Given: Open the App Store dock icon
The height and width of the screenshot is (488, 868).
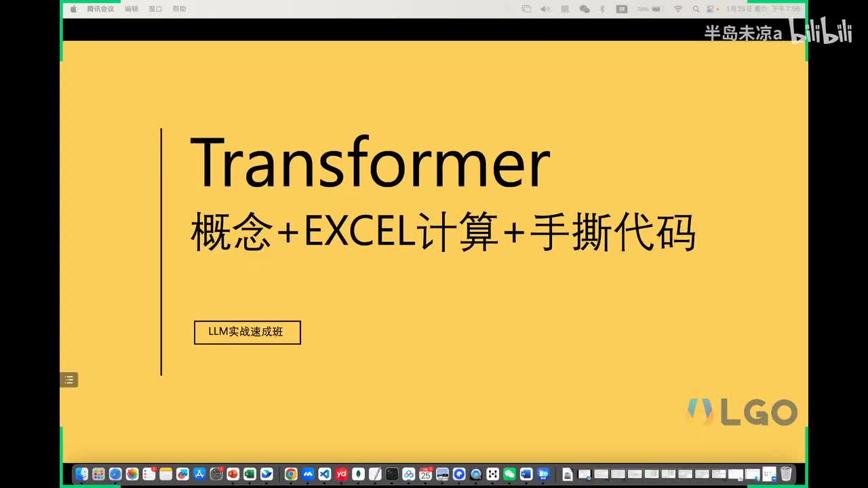Looking at the screenshot, I should coord(199,474).
